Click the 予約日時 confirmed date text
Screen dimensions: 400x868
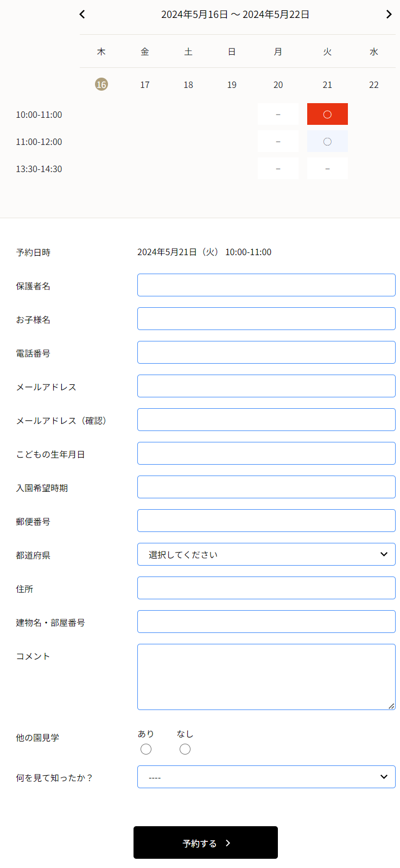tap(205, 252)
